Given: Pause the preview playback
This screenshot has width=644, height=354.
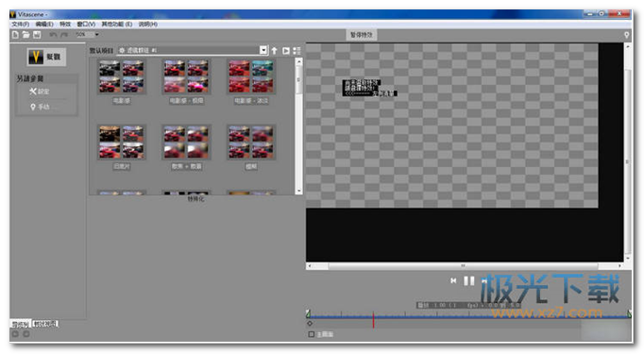Looking at the screenshot, I should point(469,280).
